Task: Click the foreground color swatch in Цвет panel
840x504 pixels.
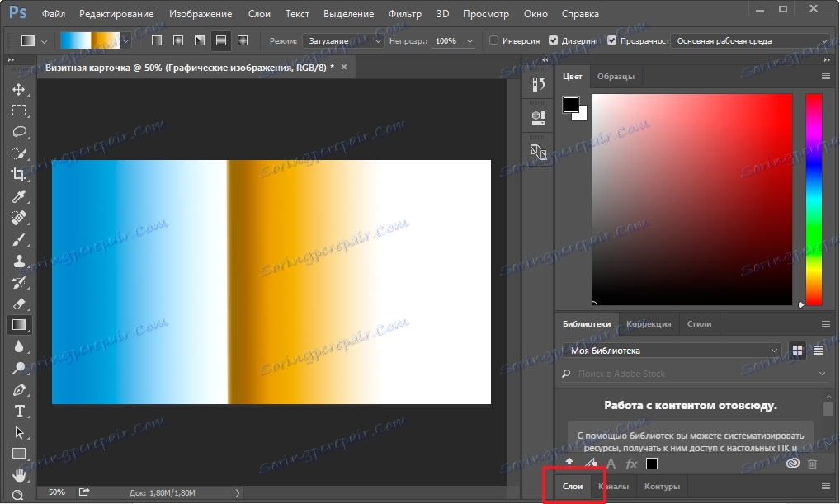Action: pos(571,104)
